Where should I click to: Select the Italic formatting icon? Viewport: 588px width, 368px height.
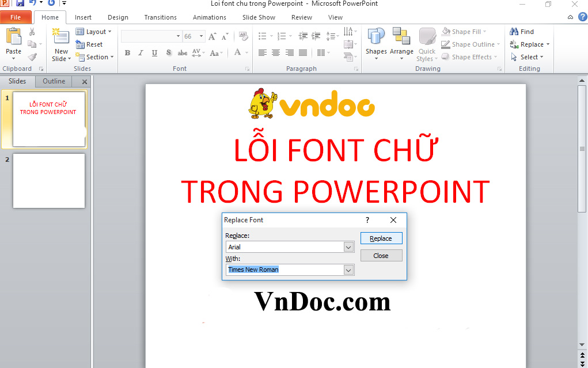[x=140, y=52]
